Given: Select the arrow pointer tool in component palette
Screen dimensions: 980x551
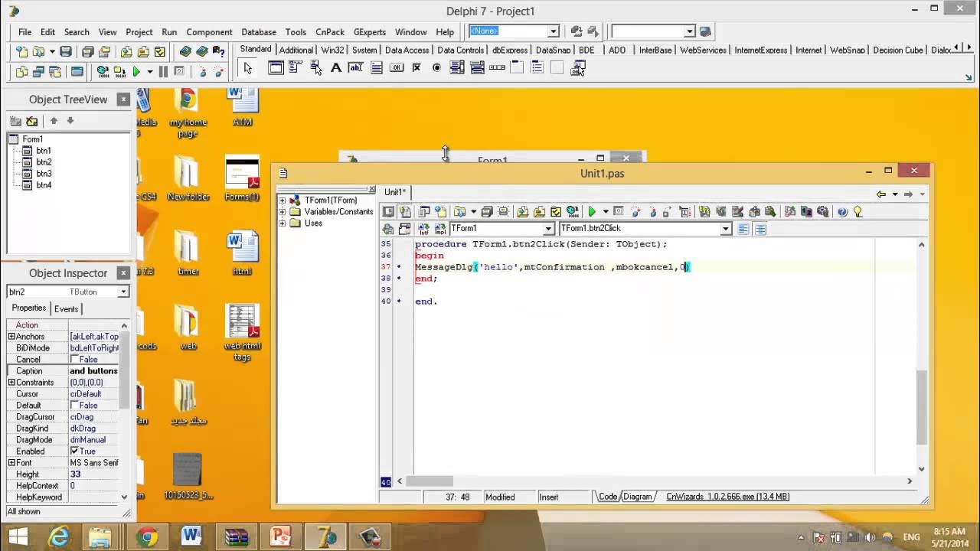Looking at the screenshot, I should click(x=247, y=68).
